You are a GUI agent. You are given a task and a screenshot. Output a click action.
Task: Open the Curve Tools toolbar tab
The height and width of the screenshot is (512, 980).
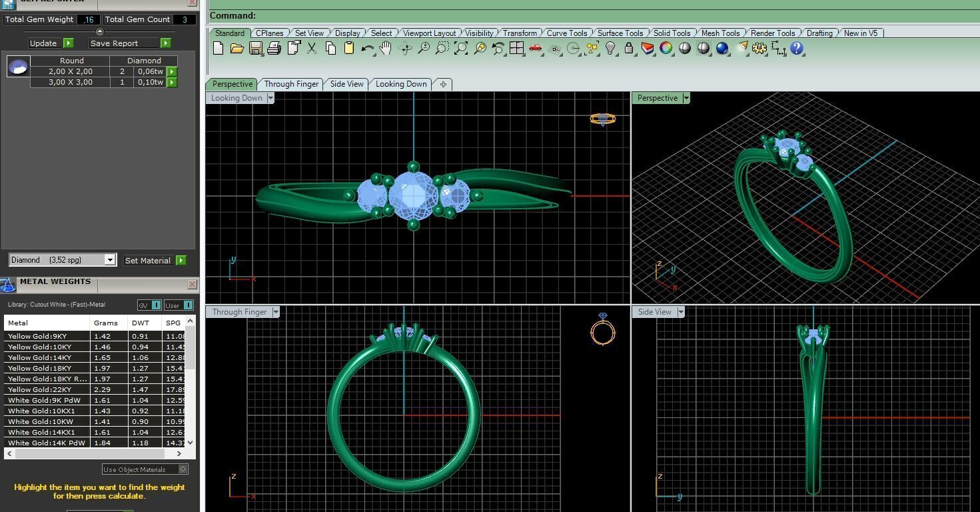click(x=567, y=33)
